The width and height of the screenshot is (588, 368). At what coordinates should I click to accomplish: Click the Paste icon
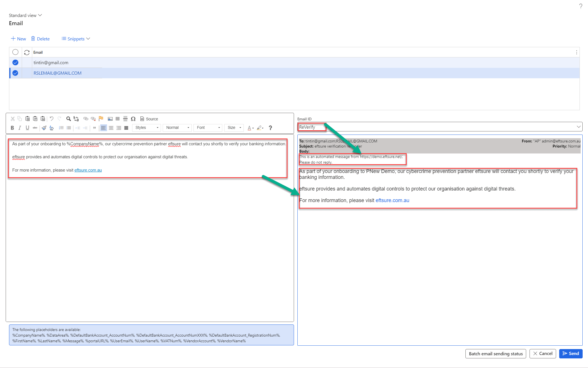coord(27,119)
